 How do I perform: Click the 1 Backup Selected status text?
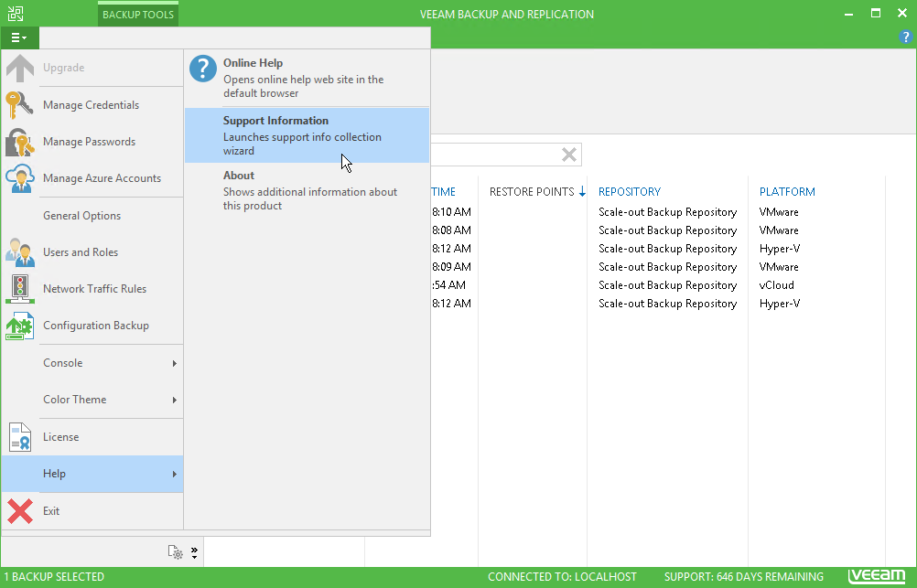point(54,577)
